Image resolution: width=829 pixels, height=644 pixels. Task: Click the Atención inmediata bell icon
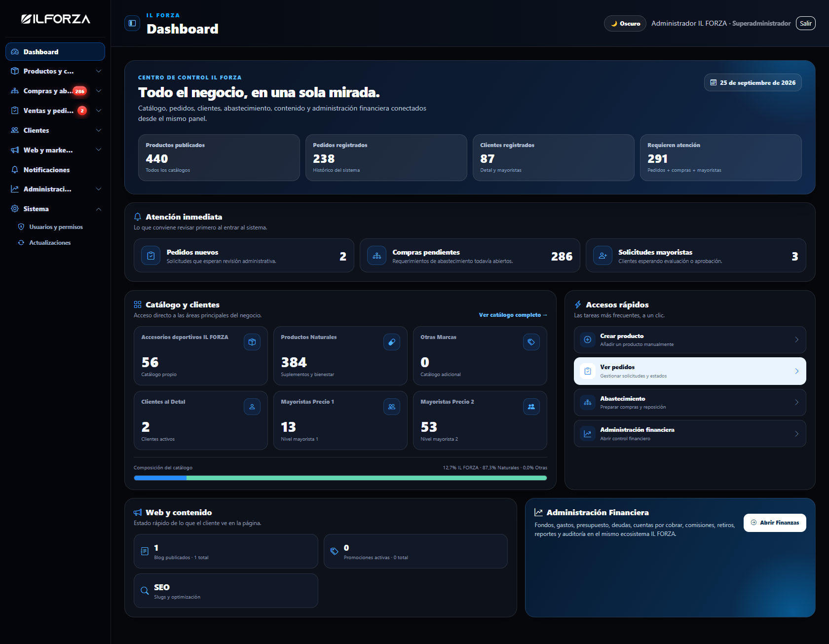(x=138, y=217)
